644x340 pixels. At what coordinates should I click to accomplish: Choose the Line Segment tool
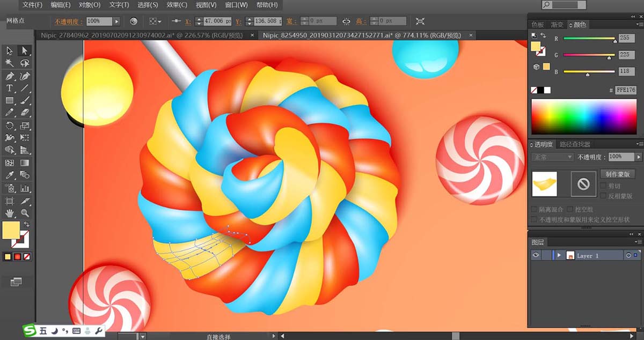tap(24, 88)
